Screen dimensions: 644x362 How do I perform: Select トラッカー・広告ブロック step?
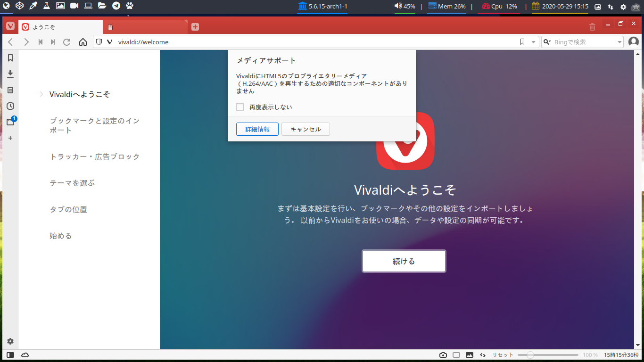[95, 156]
